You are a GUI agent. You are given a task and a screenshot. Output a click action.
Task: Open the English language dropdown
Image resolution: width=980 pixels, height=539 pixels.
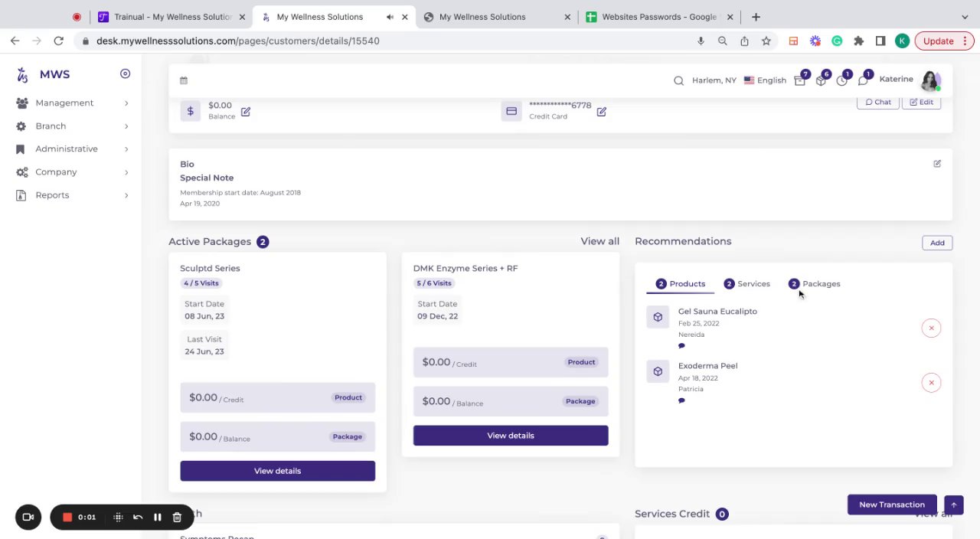pos(765,80)
